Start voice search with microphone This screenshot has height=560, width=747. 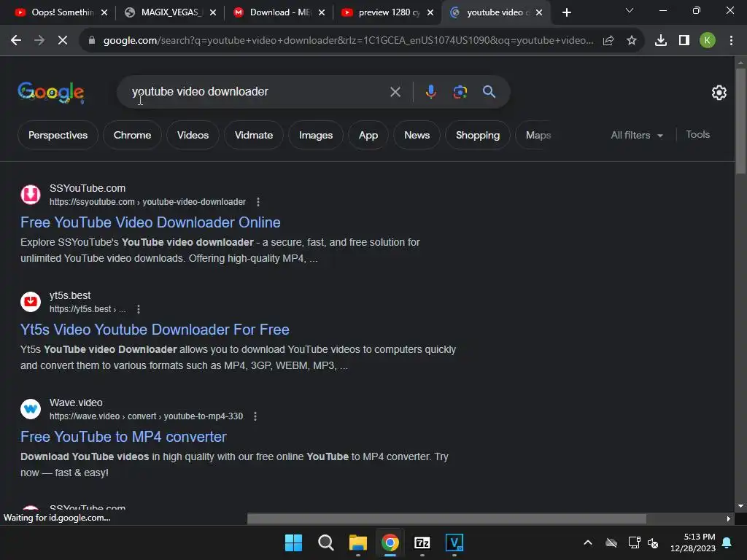click(430, 91)
